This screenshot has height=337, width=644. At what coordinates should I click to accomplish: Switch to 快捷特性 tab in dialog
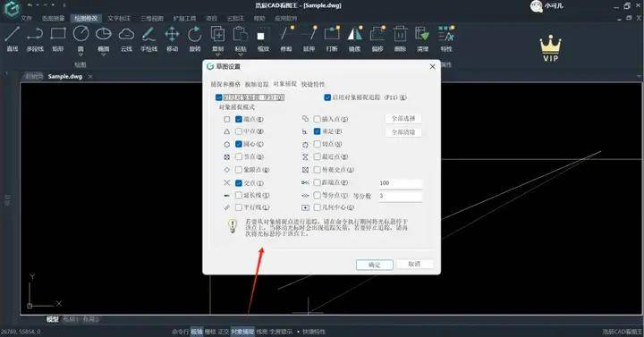tap(313, 84)
